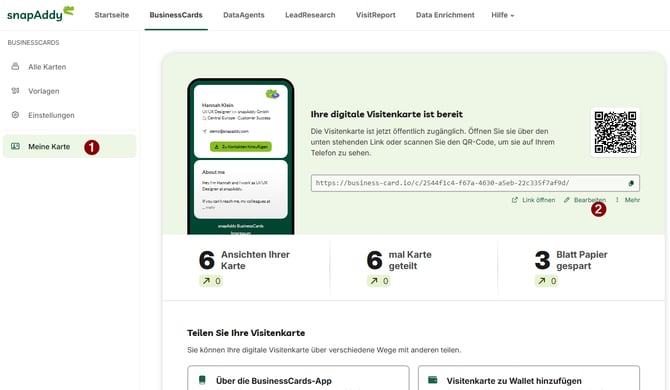670x390 pixels.
Task: Open the Startseite tab
Action: coord(112,15)
